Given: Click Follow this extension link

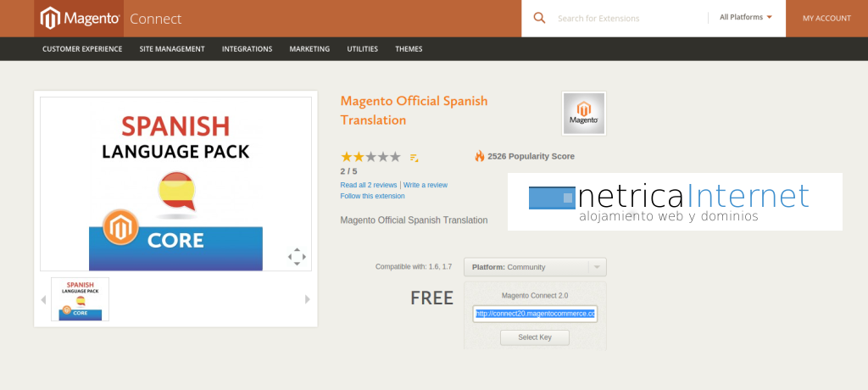Looking at the screenshot, I should tap(373, 196).
